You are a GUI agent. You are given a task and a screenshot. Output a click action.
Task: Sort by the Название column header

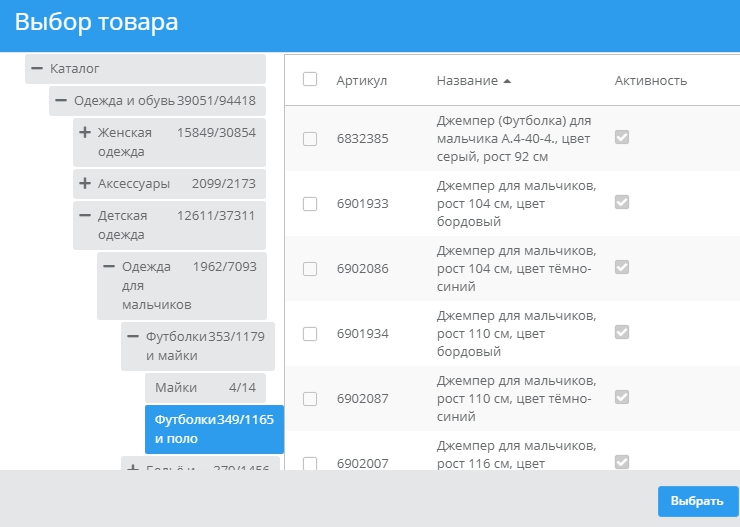pyautogui.click(x=467, y=80)
